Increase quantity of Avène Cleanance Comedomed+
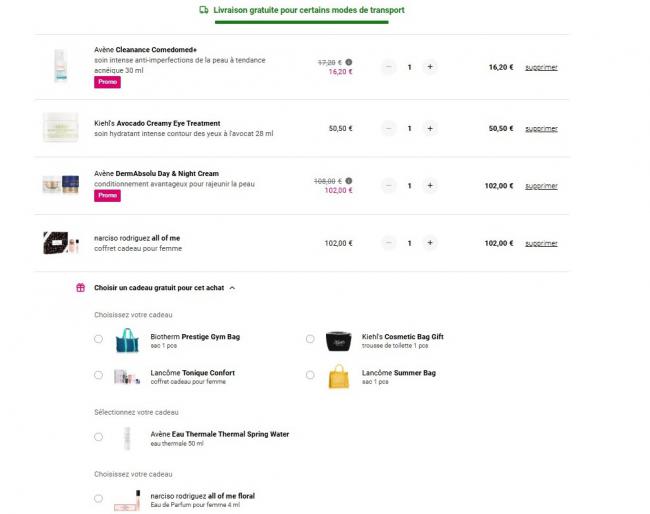The width and height of the screenshot is (650, 514). pyautogui.click(x=430, y=67)
